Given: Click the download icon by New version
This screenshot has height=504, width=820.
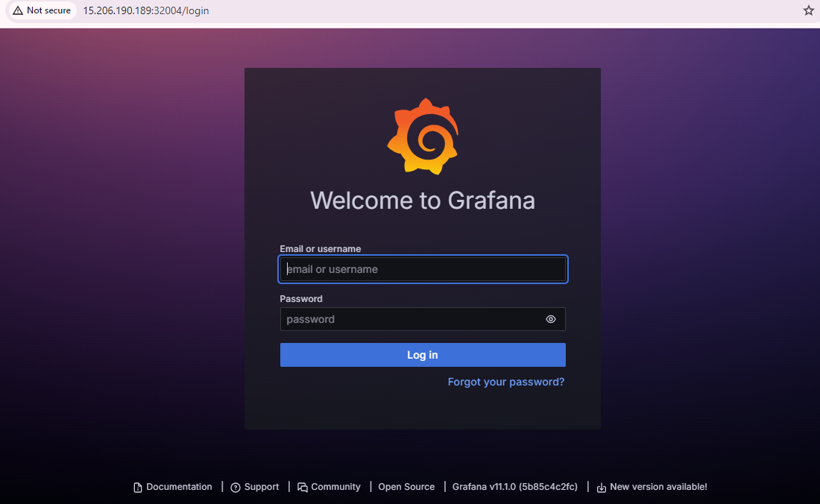Looking at the screenshot, I should tap(602, 488).
